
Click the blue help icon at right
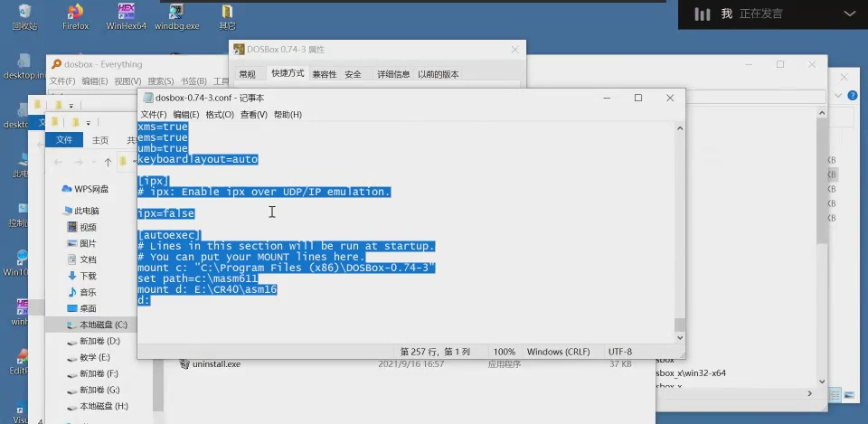pyautogui.click(x=853, y=96)
